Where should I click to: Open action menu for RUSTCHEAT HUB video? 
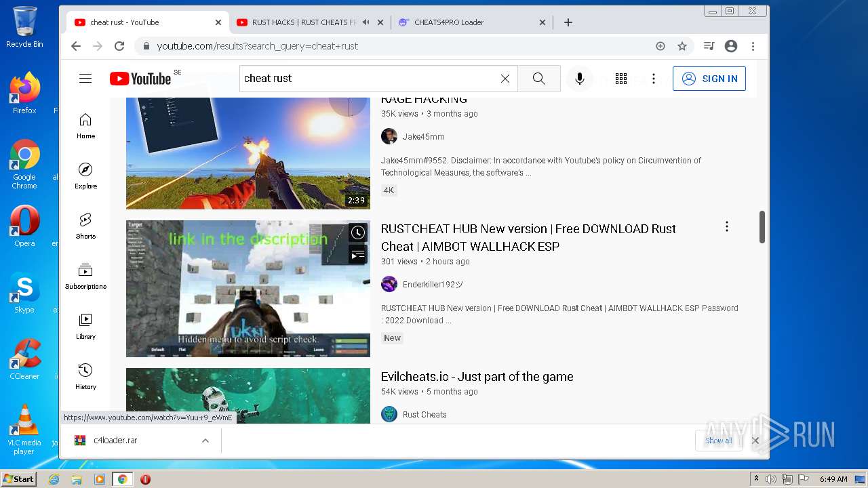727,227
